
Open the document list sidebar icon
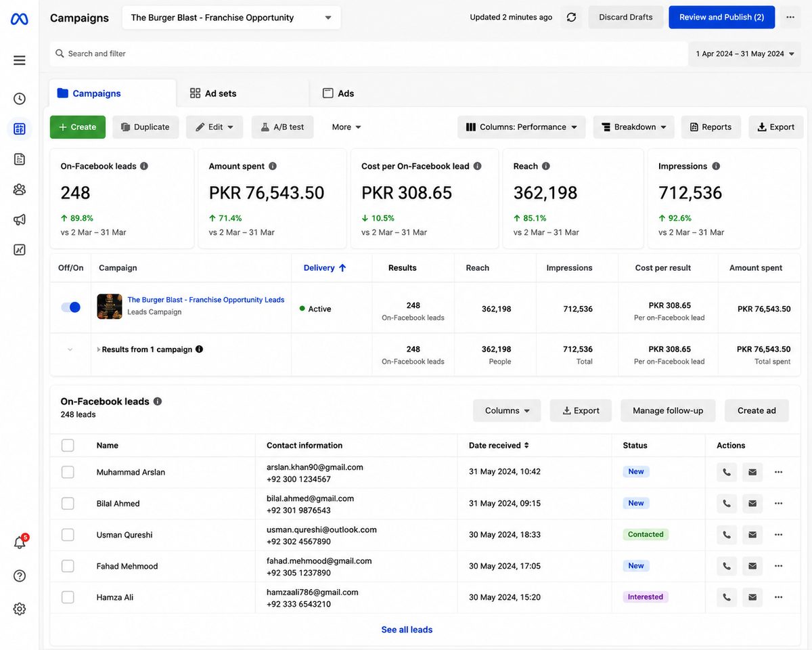[20, 159]
